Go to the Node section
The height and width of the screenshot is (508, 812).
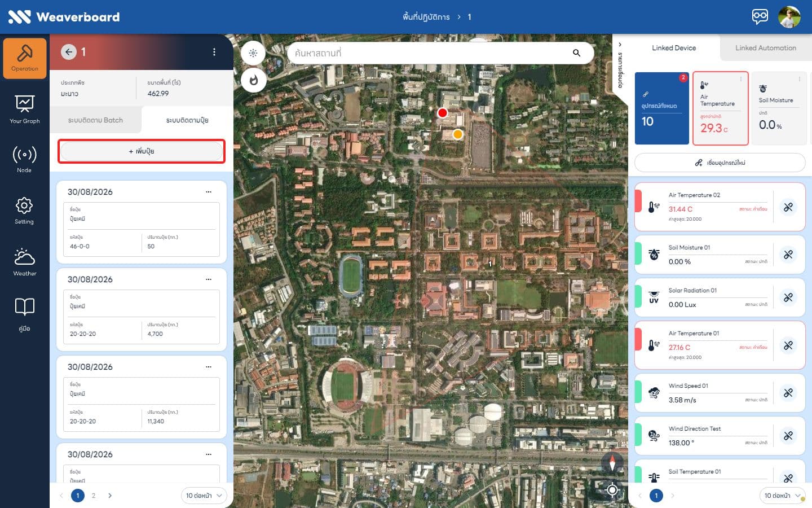(25, 159)
